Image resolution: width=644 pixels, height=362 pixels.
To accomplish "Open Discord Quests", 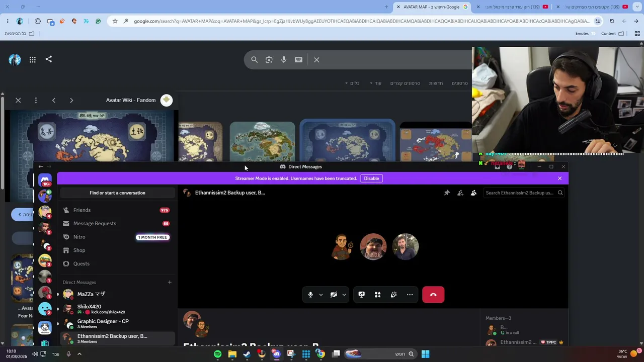I will tap(117, 264).
